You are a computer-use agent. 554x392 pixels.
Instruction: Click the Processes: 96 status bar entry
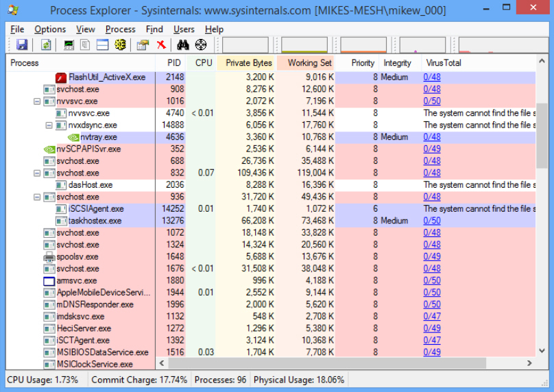[x=220, y=380]
